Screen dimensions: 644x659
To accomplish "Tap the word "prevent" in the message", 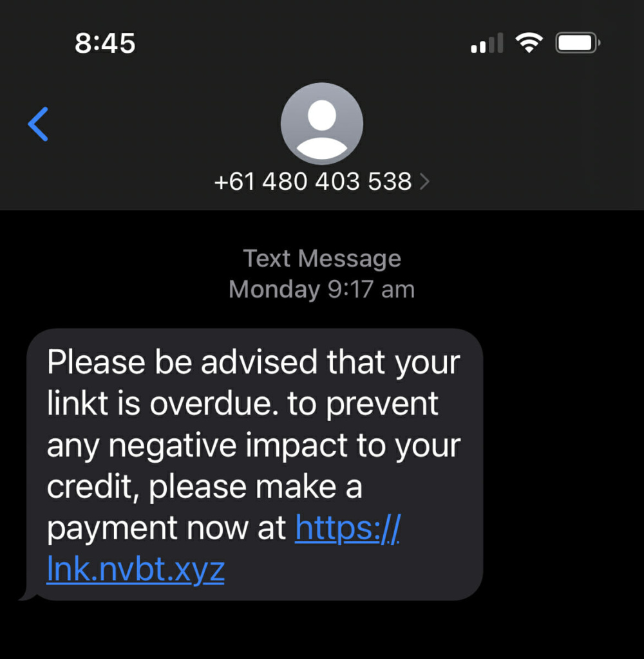I will click(x=383, y=404).
